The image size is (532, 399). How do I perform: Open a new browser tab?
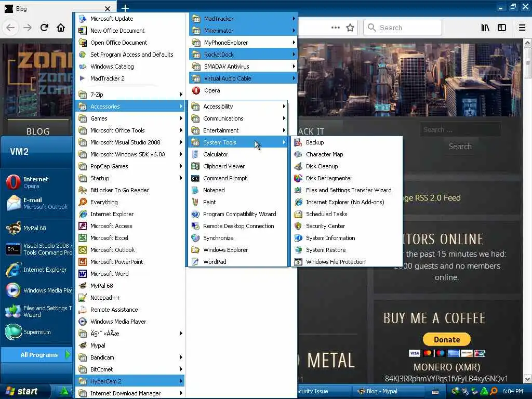[x=125, y=8]
